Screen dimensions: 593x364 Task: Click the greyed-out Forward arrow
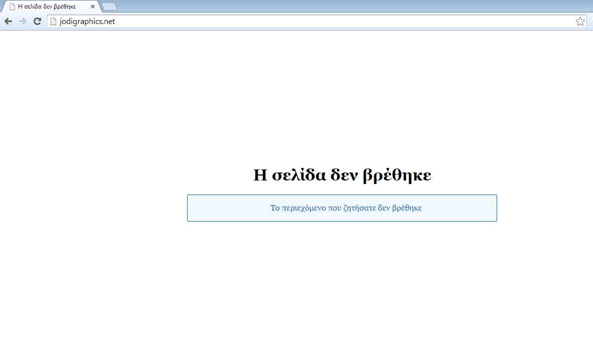[23, 21]
